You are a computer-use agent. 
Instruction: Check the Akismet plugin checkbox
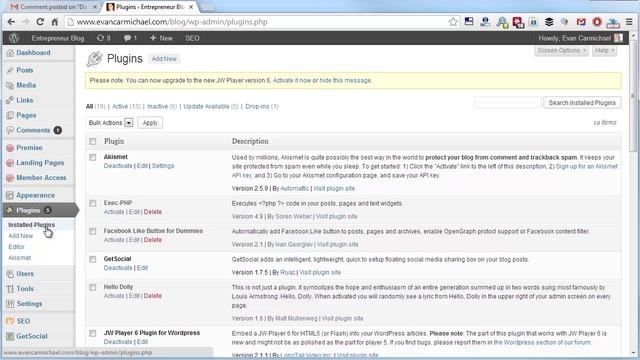[93, 157]
